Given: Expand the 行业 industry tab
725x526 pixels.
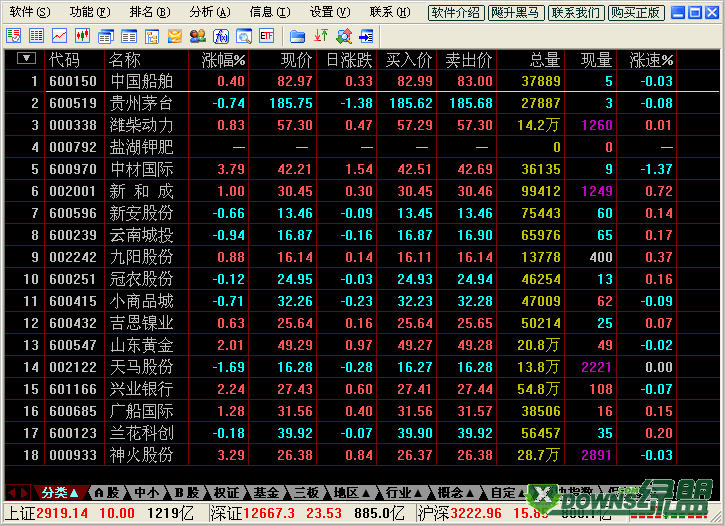Looking at the screenshot, I should [404, 493].
